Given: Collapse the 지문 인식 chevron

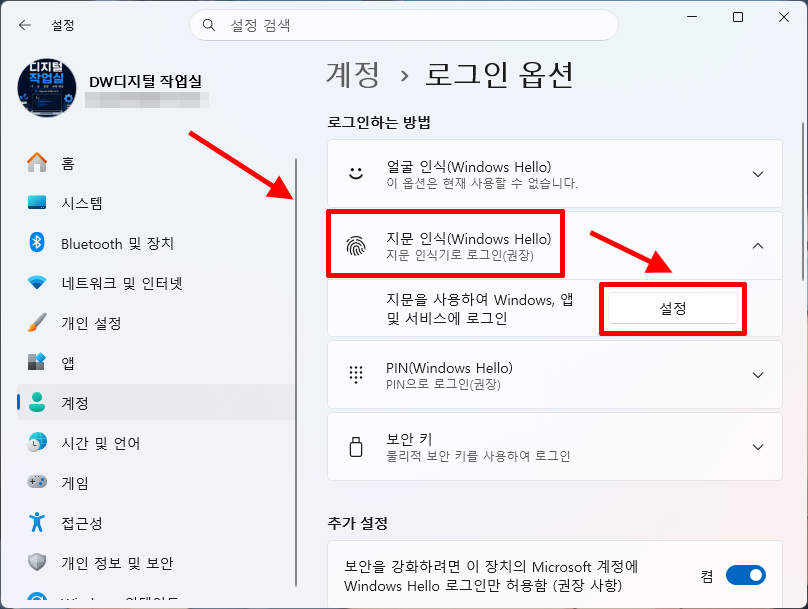Looking at the screenshot, I should click(758, 246).
